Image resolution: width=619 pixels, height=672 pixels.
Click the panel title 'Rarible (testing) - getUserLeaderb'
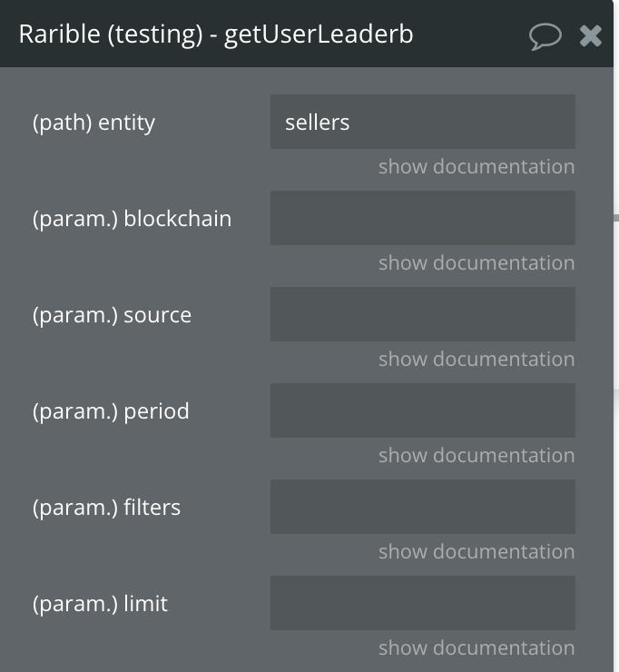(x=216, y=35)
